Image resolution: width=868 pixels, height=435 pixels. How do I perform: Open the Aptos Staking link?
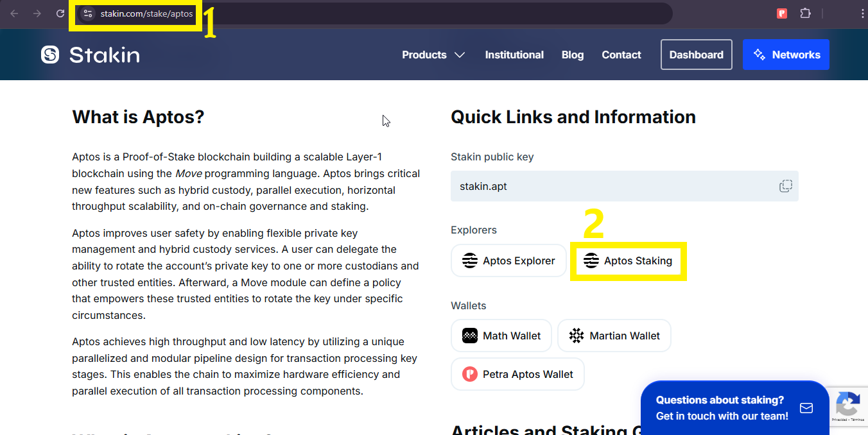pos(629,260)
